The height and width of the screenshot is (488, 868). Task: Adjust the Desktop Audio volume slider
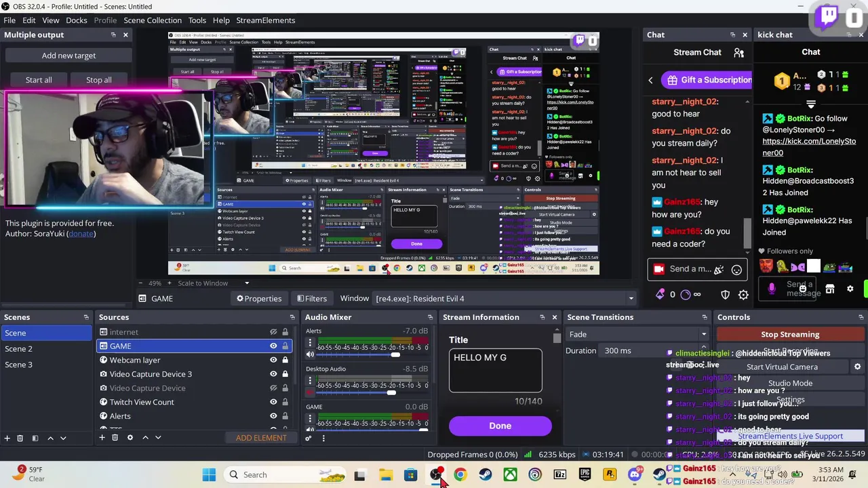[x=391, y=392]
